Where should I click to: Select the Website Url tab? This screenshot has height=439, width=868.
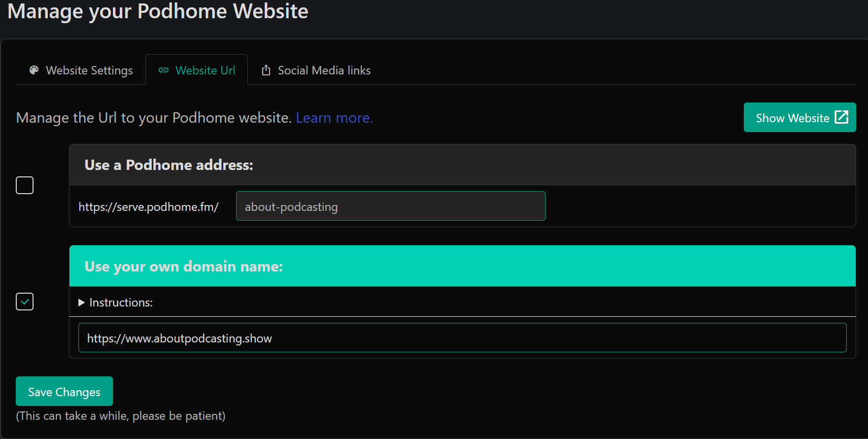coord(197,70)
